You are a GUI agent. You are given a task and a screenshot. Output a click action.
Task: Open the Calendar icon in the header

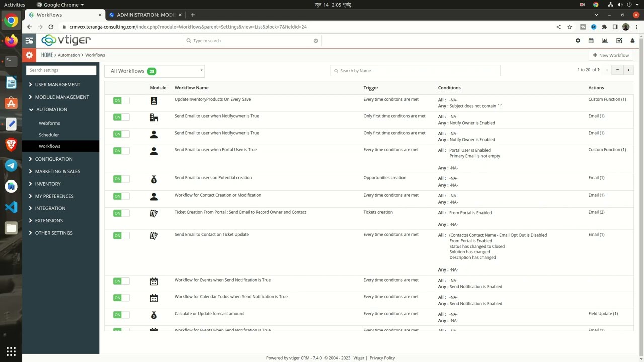click(591, 41)
